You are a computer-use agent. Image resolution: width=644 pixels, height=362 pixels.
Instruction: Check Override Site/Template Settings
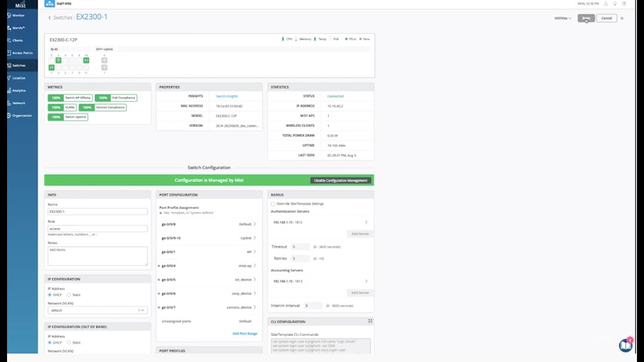coord(273,204)
